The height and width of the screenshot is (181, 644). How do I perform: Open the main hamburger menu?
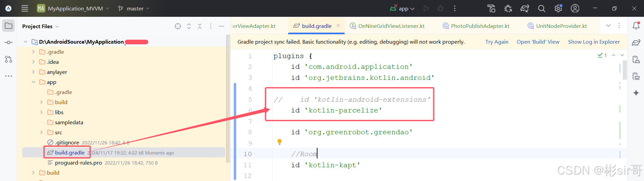coord(25,8)
